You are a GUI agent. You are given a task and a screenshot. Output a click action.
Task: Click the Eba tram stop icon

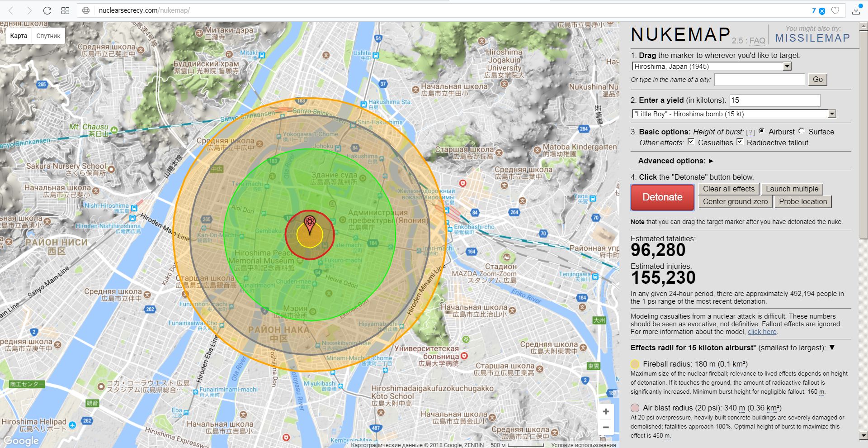point(186,412)
